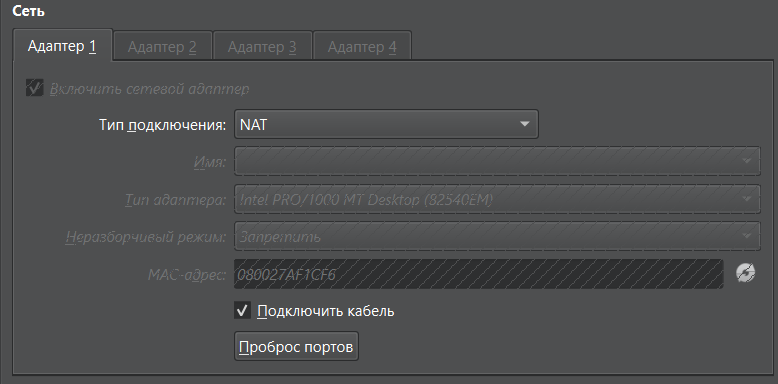Toggle the Включить сетевой адаптер checkbox
This screenshot has width=778, height=384.
(35, 88)
